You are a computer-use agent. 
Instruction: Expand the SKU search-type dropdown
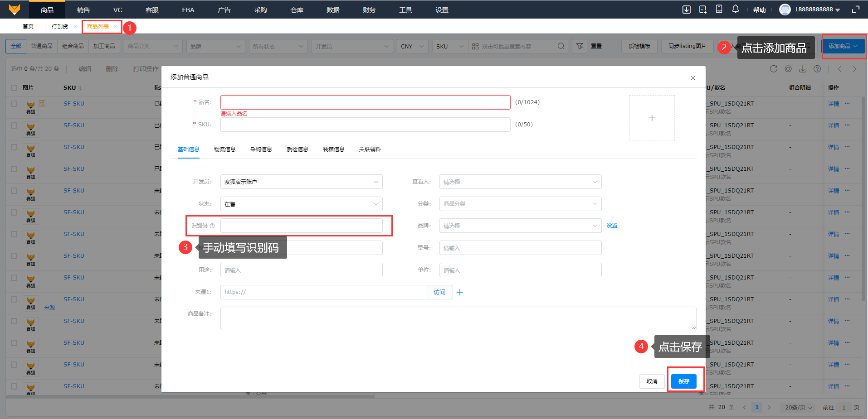tap(450, 46)
